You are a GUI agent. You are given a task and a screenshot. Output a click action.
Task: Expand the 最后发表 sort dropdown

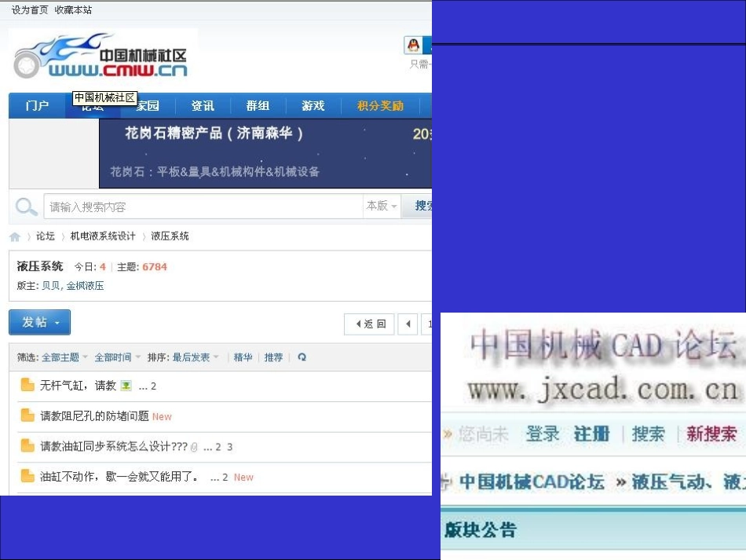[195, 357]
